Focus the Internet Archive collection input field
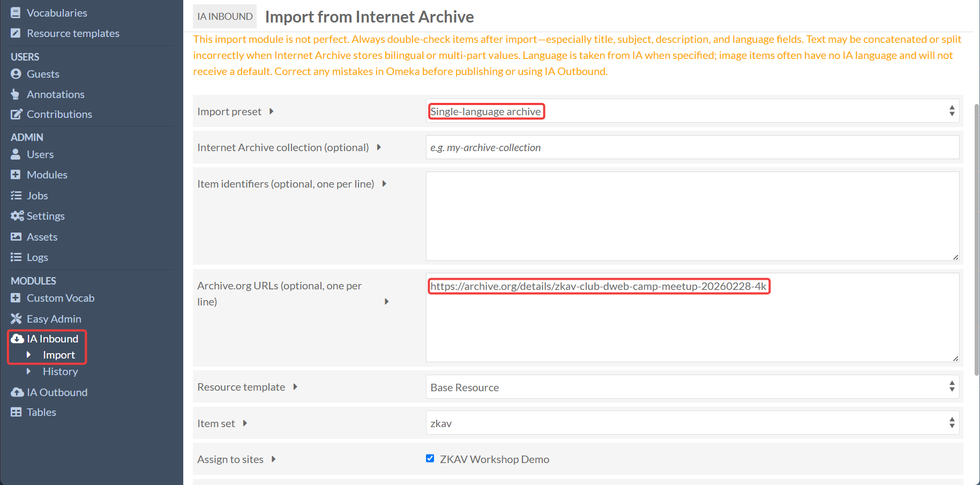The height and width of the screenshot is (485, 980). pyautogui.click(x=692, y=147)
